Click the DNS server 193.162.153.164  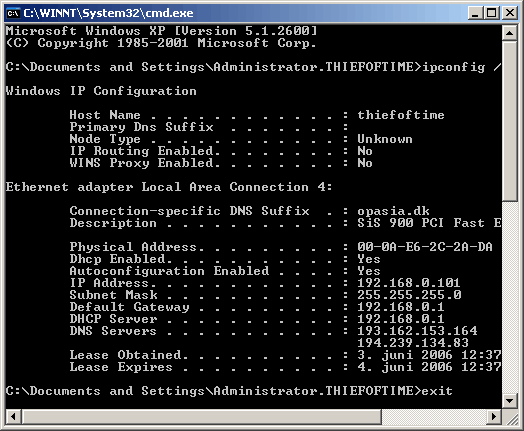[417, 331]
